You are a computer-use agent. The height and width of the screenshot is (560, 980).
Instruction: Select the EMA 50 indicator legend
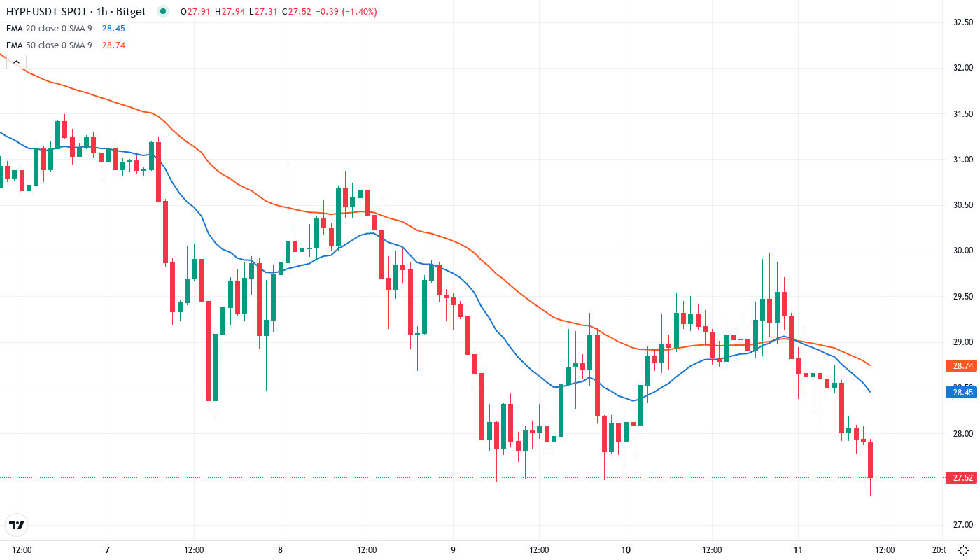point(49,45)
